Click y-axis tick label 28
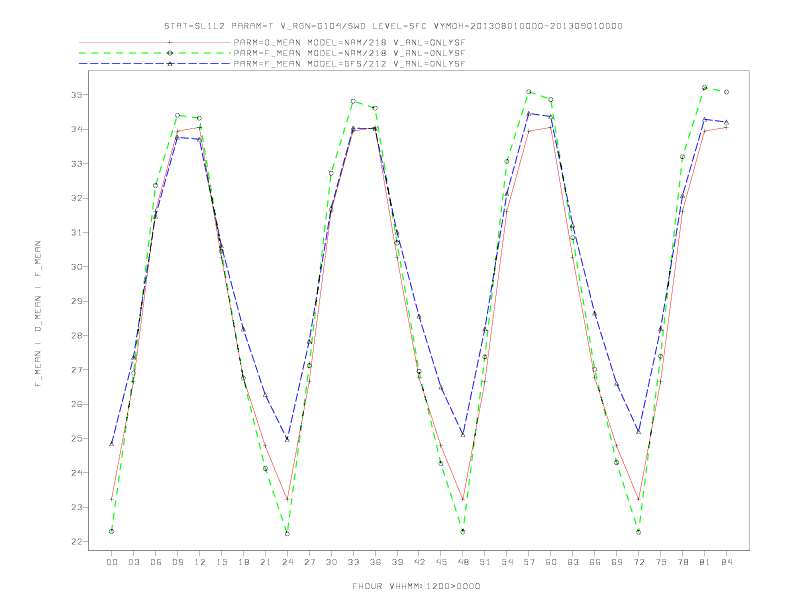This screenshot has width=792, height=612. [77, 335]
